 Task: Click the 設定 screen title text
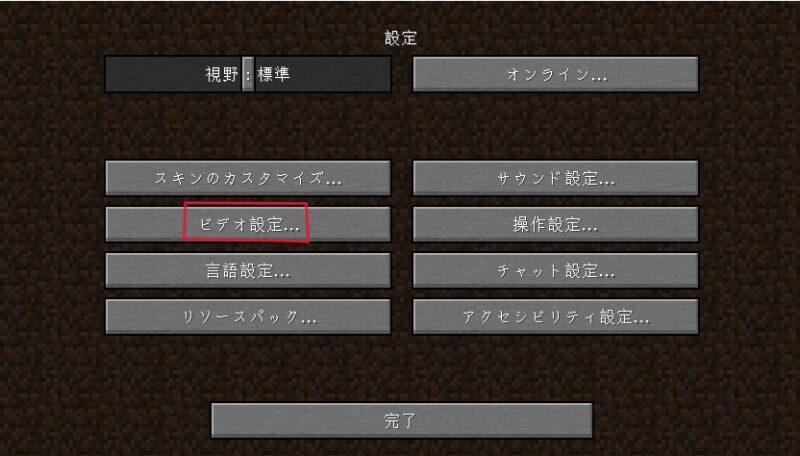click(x=401, y=38)
